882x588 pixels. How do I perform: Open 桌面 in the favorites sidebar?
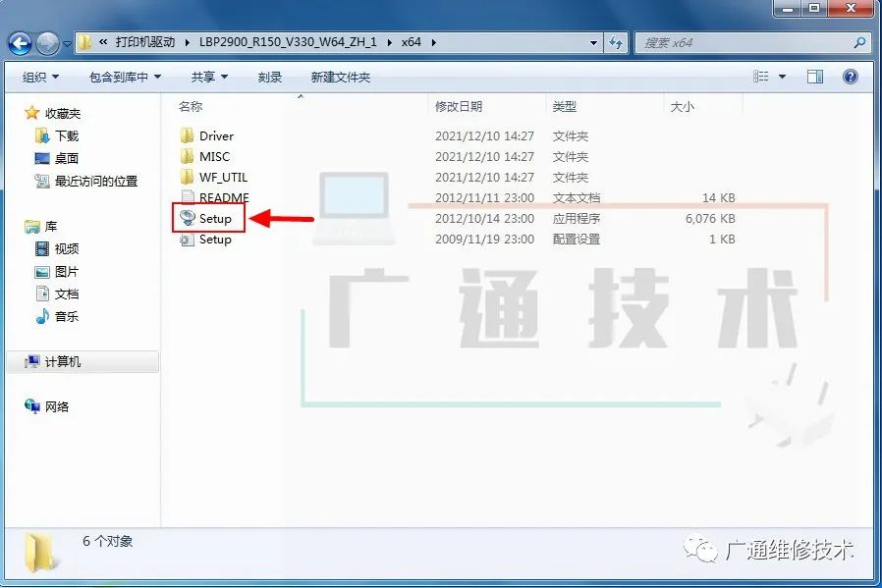click(x=67, y=158)
